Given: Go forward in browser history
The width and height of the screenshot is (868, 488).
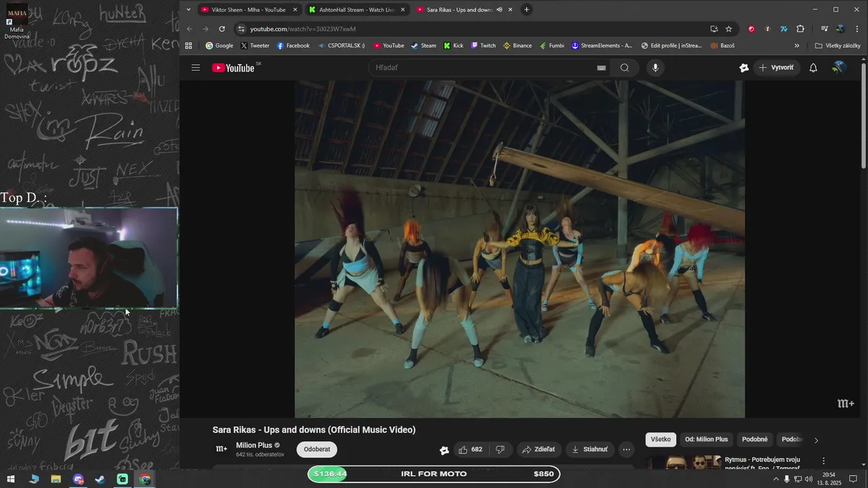Looking at the screenshot, I should 205,28.
